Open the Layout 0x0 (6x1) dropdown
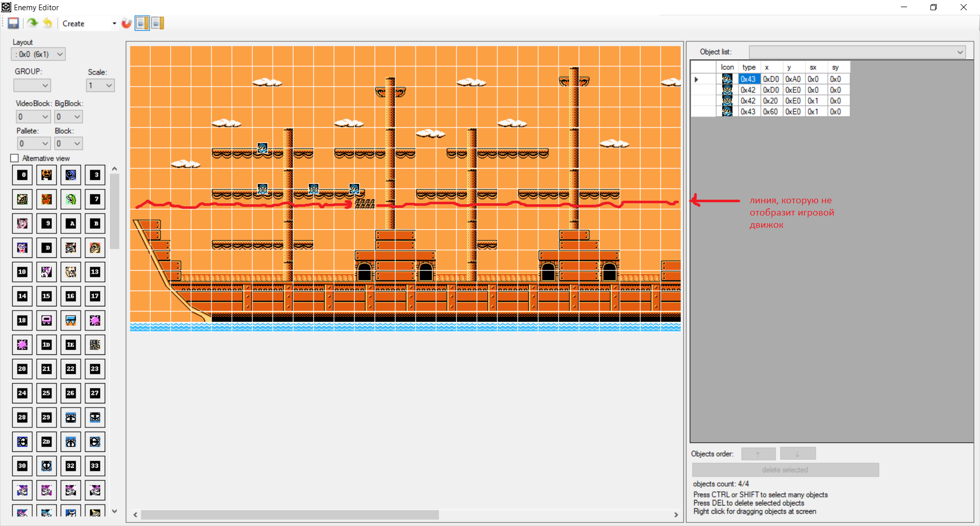 [x=38, y=54]
